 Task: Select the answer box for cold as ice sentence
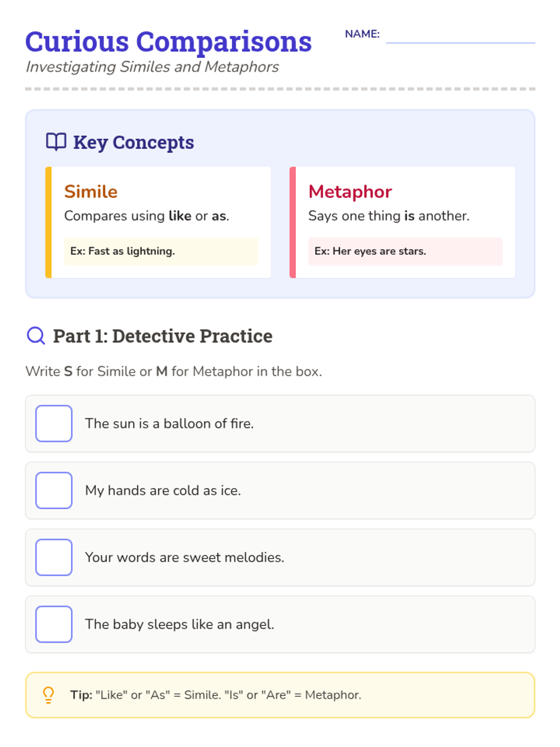tap(54, 490)
